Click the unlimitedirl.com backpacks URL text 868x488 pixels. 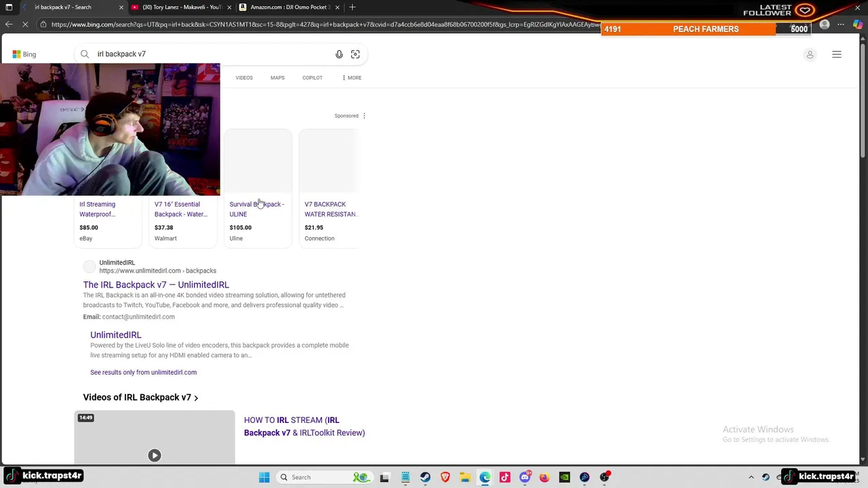[x=157, y=270]
